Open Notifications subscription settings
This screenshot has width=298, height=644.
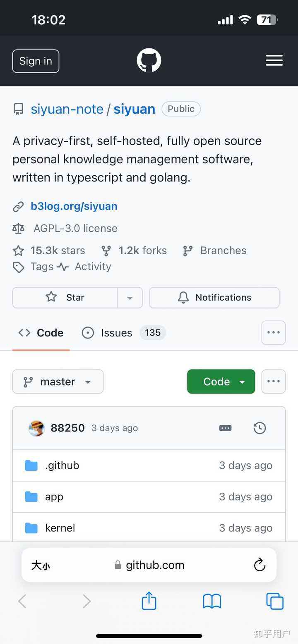tap(214, 298)
